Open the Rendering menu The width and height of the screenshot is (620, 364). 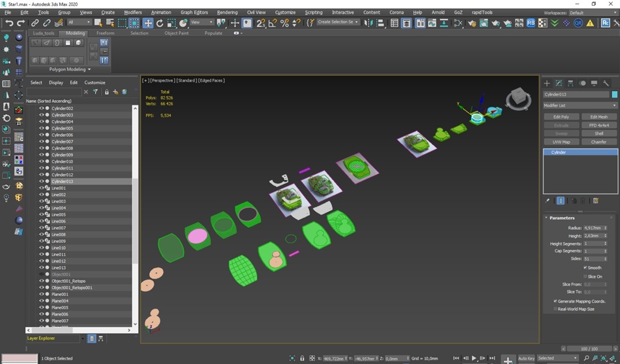[x=227, y=13]
